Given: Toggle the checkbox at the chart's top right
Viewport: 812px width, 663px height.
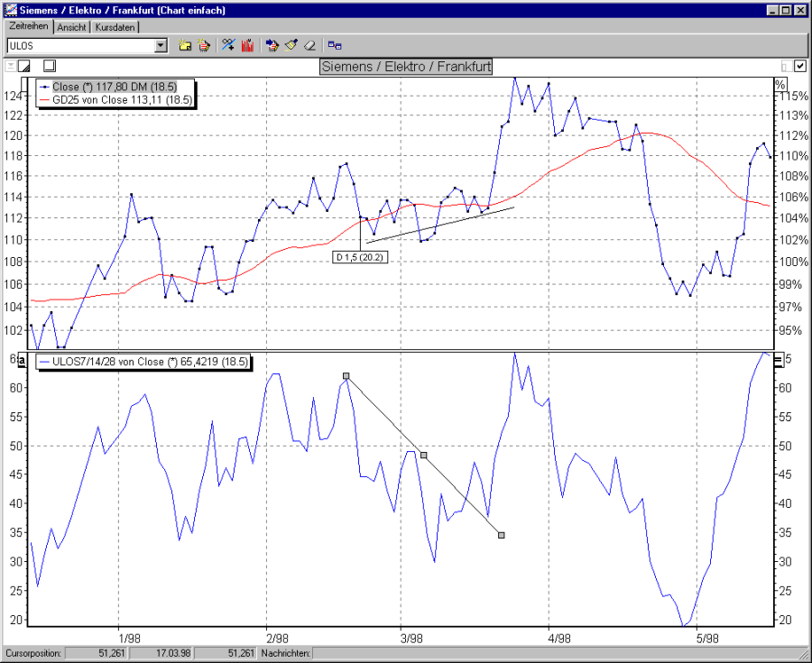Looking at the screenshot, I should pyautogui.click(x=799, y=66).
